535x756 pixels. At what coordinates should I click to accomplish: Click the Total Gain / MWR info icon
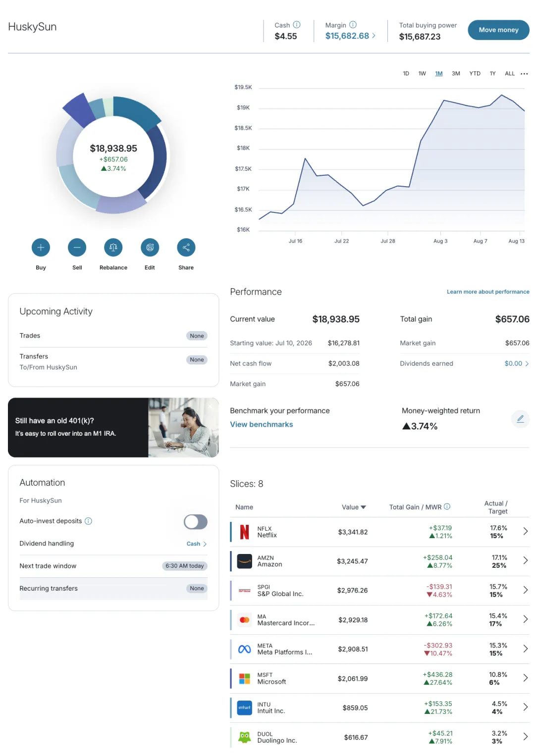pos(447,506)
